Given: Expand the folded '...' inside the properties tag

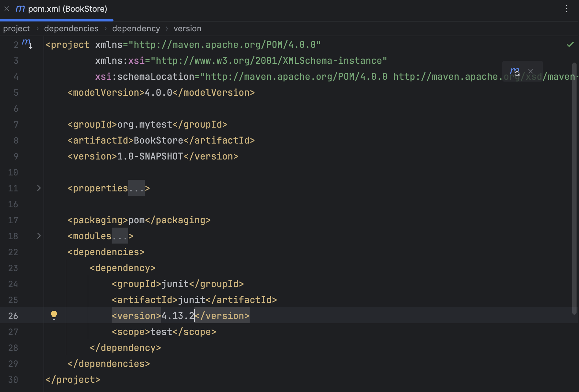Looking at the screenshot, I should pos(136,188).
